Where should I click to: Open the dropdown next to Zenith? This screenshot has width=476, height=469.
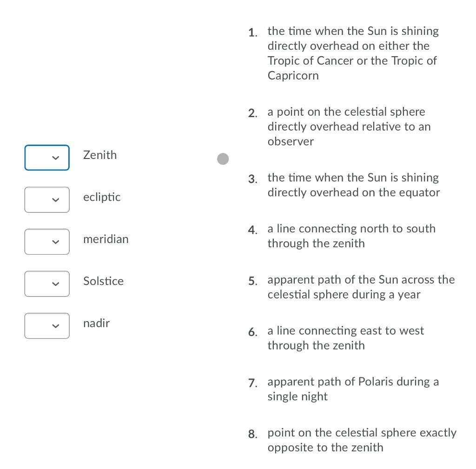tap(46, 158)
